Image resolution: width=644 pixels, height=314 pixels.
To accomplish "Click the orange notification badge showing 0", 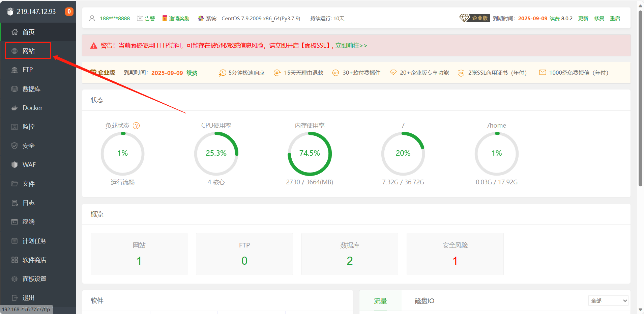I will click(x=69, y=11).
